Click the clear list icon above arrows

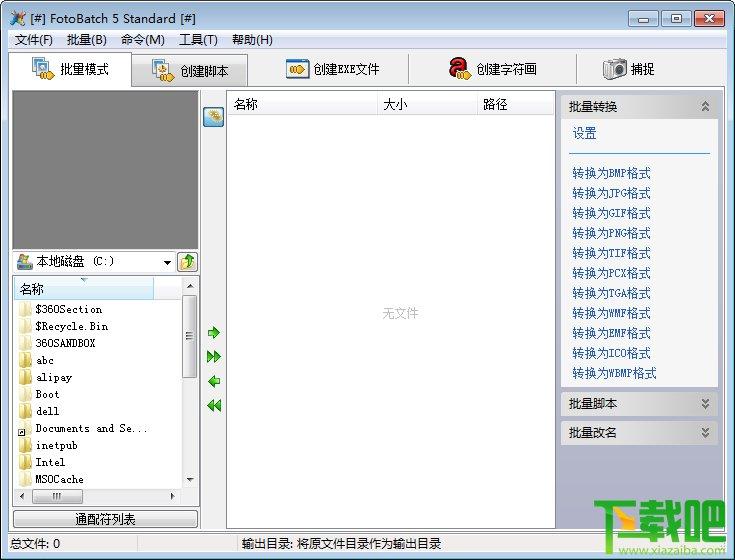pos(213,117)
